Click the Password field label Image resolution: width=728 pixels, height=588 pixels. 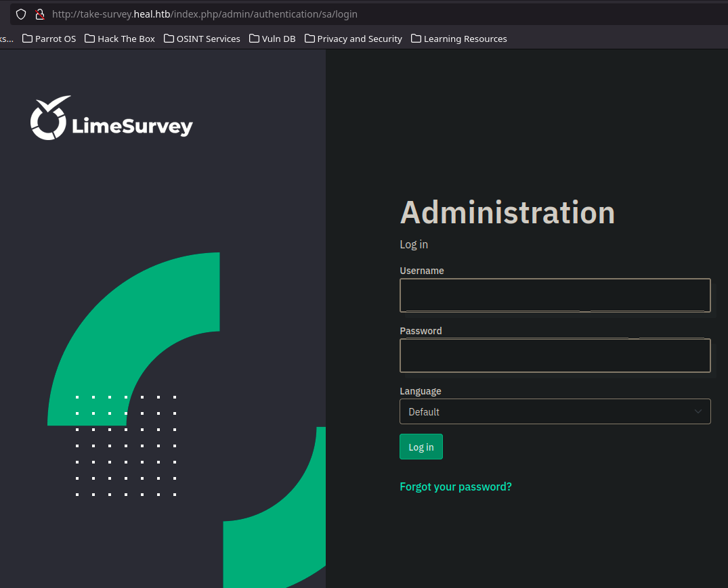tap(421, 331)
